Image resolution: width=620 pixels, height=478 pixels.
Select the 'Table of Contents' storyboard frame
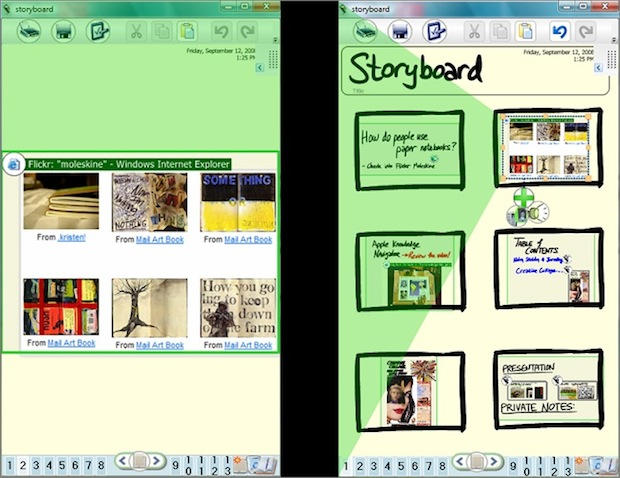pyautogui.click(x=549, y=268)
